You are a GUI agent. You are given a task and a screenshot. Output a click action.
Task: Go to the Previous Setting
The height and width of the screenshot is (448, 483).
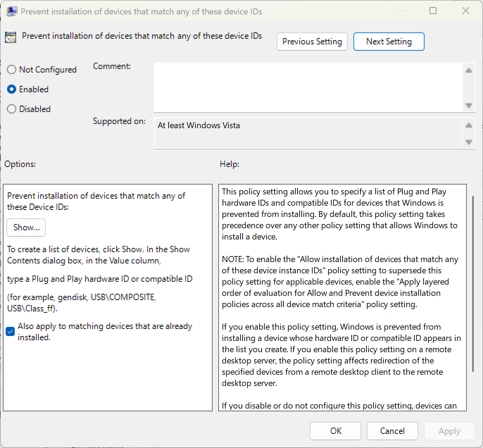pos(312,42)
